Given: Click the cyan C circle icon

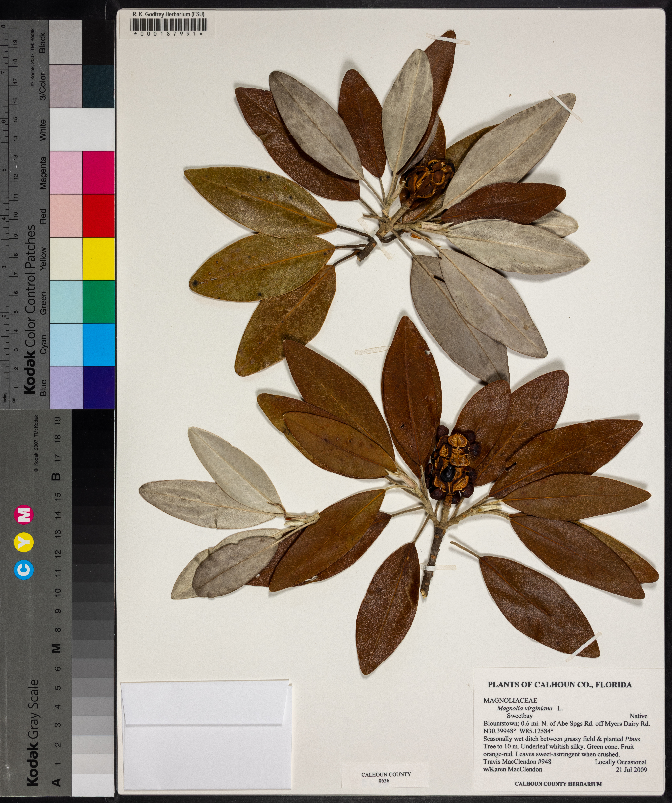Looking at the screenshot, I should point(24,569).
